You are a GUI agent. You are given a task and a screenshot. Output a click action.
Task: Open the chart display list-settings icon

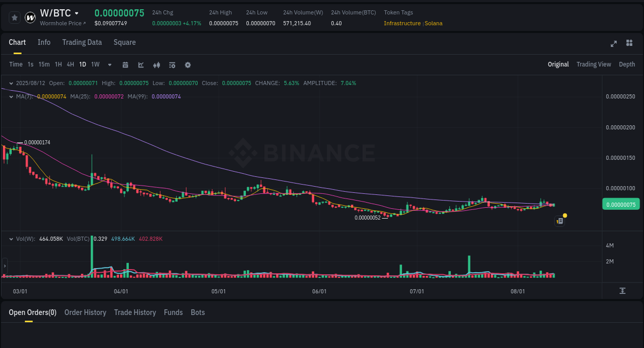tap(172, 65)
